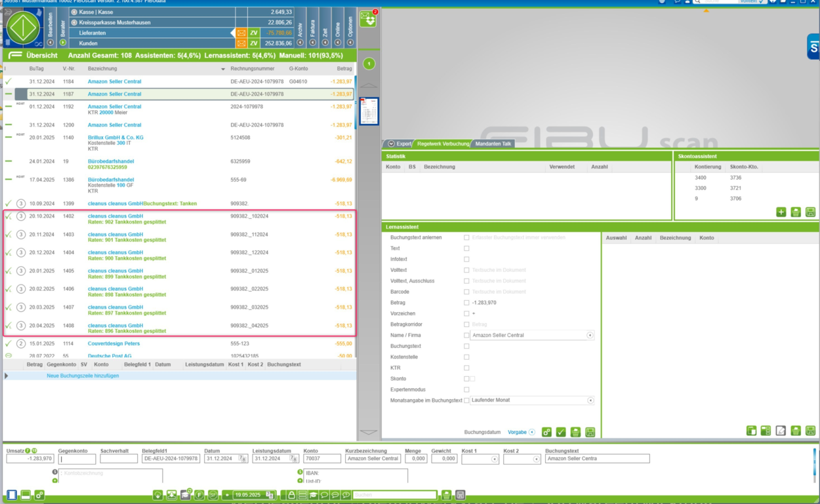820x504 pixels.
Task: Enable the Text checkbox in Lernassistent
Action: (466, 248)
